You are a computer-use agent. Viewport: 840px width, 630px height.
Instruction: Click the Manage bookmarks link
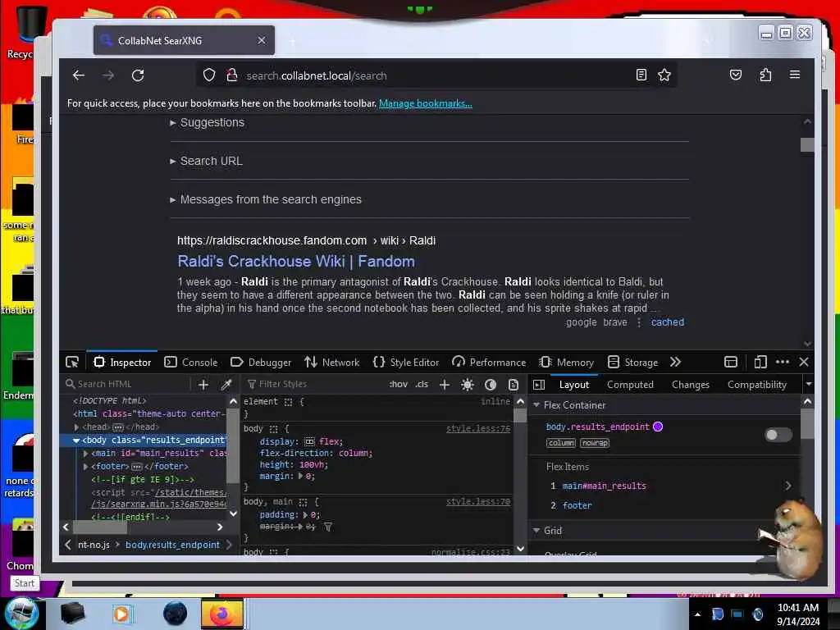[426, 103]
